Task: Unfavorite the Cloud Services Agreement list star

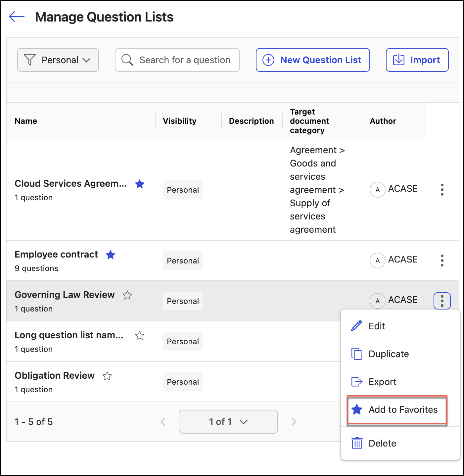Action: pos(140,184)
